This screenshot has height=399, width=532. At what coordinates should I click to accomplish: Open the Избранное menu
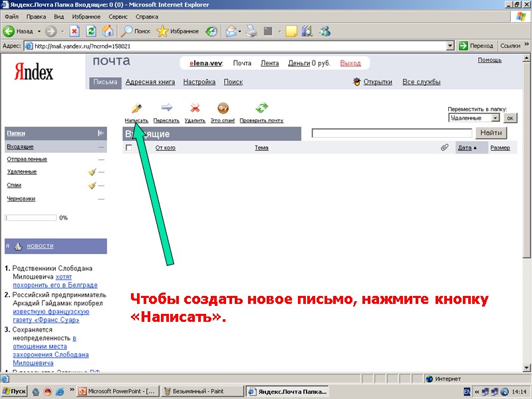click(x=86, y=17)
